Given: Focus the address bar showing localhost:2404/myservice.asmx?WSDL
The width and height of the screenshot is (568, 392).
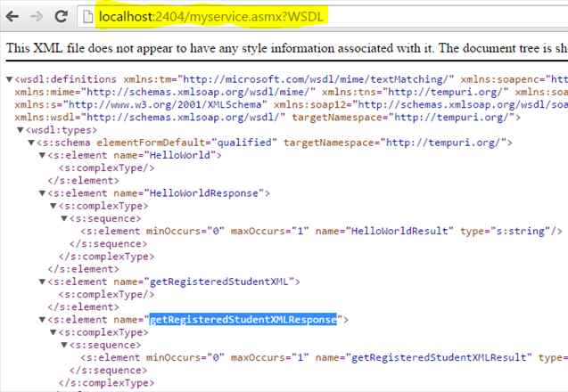Looking at the screenshot, I should (322, 17).
